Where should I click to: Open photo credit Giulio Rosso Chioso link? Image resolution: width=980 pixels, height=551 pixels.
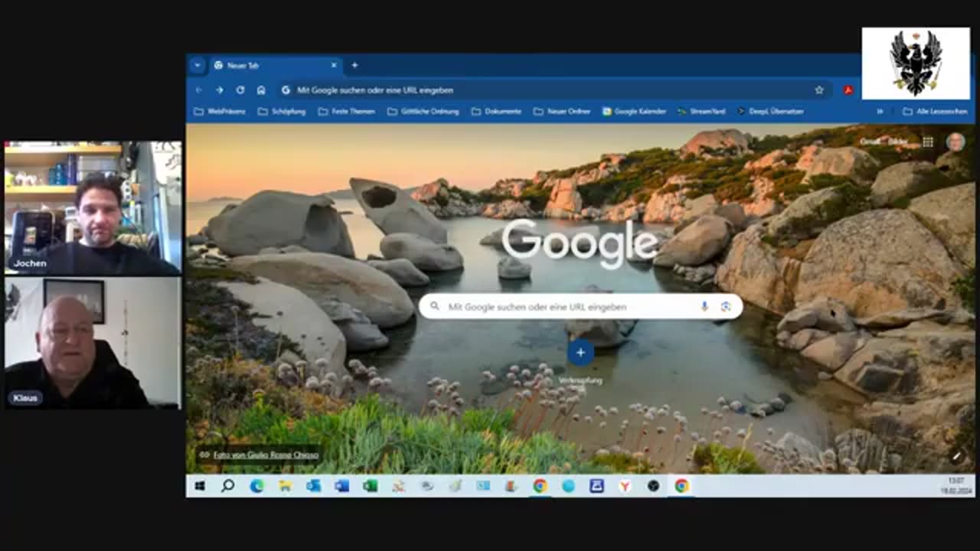point(266,455)
